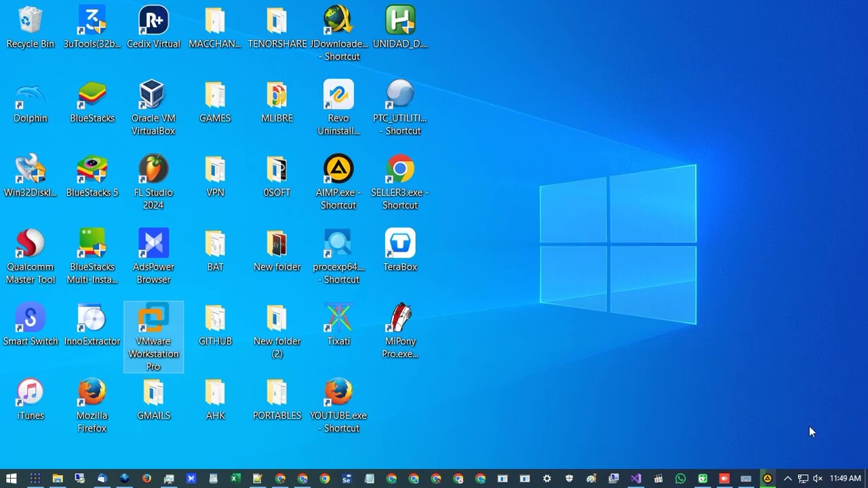
Task: Select the PORTABLES folder
Action: 277,399
